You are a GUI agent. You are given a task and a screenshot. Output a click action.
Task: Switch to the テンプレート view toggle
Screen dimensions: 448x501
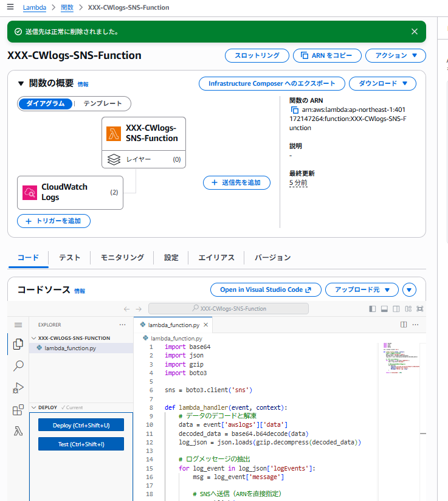[103, 103]
